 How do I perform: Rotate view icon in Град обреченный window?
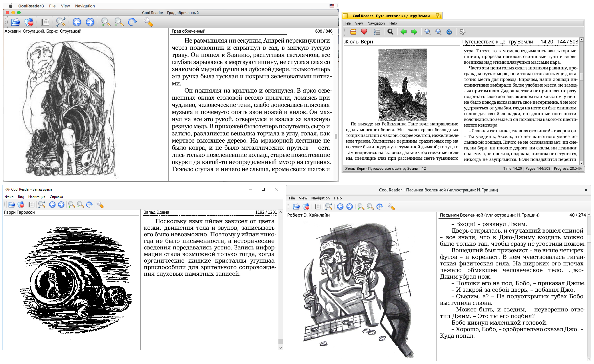pos(132,22)
